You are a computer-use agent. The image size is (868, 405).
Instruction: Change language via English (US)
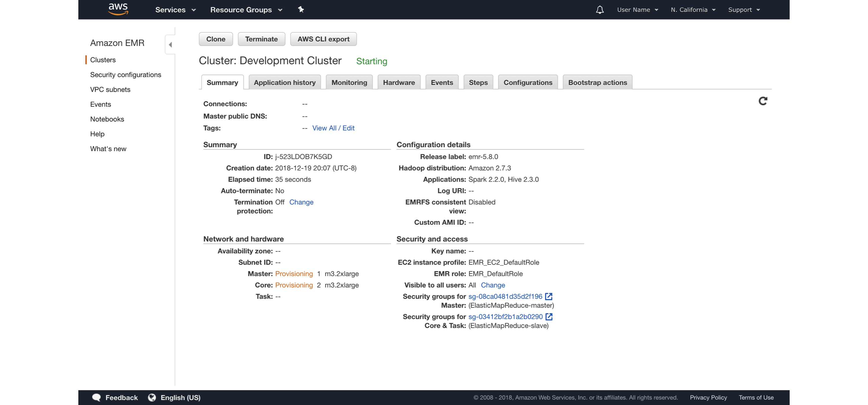pos(181,397)
